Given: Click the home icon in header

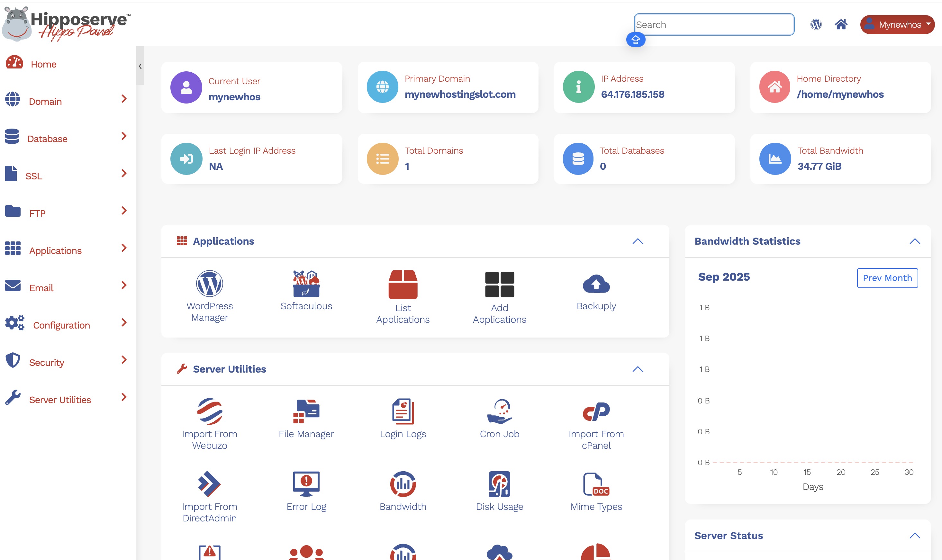Looking at the screenshot, I should (841, 24).
